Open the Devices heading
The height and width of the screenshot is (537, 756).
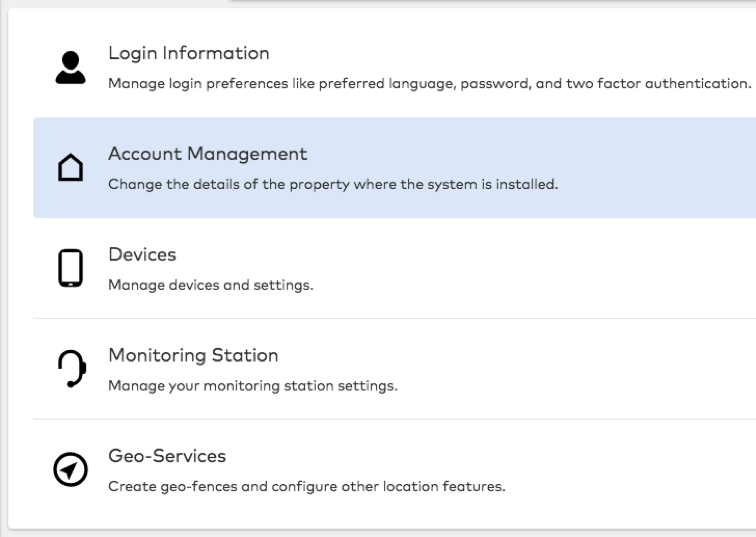pyautogui.click(x=142, y=255)
